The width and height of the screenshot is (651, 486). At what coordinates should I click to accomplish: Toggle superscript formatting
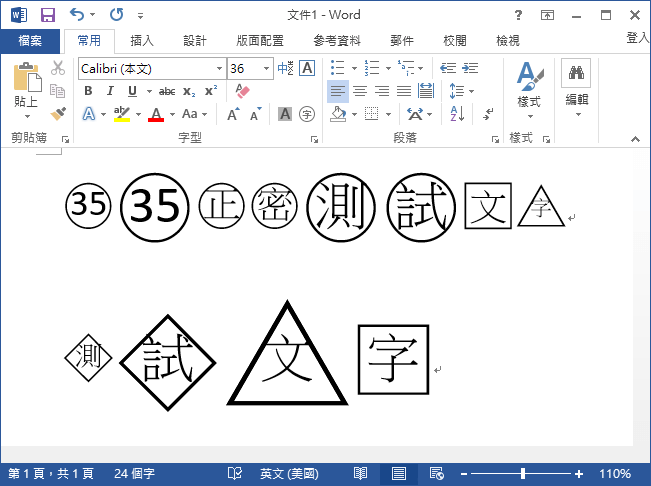(x=211, y=91)
